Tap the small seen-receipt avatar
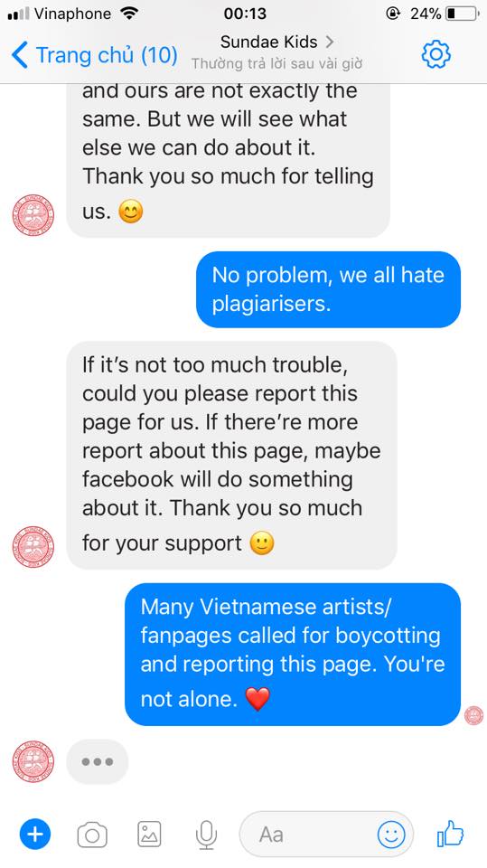487x868 pixels. point(473,715)
